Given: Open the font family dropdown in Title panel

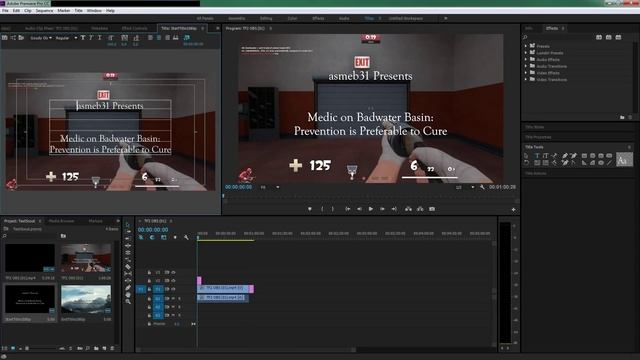Looking at the screenshot, I should [x=41, y=38].
